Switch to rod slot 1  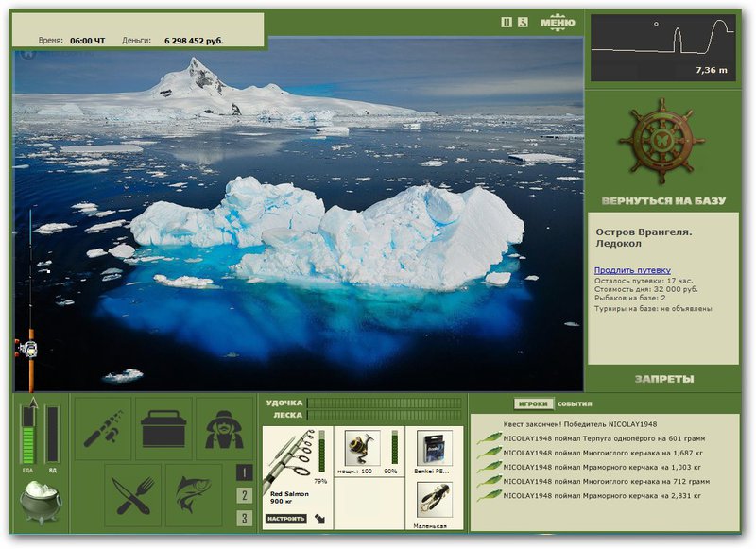coord(245,472)
